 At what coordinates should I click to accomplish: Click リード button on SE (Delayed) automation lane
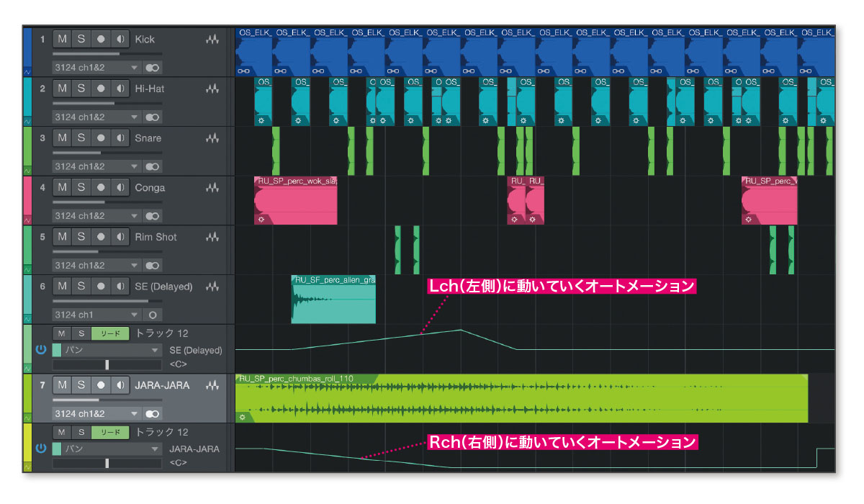[x=110, y=333]
